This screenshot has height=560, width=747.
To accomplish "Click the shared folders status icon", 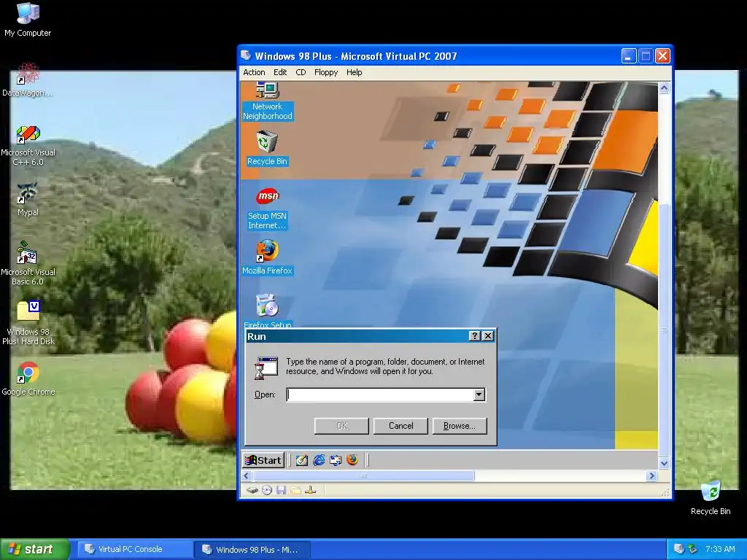I will coord(296,490).
